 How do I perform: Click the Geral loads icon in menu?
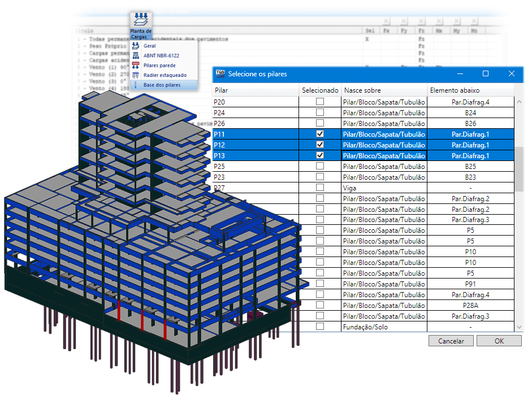136,46
